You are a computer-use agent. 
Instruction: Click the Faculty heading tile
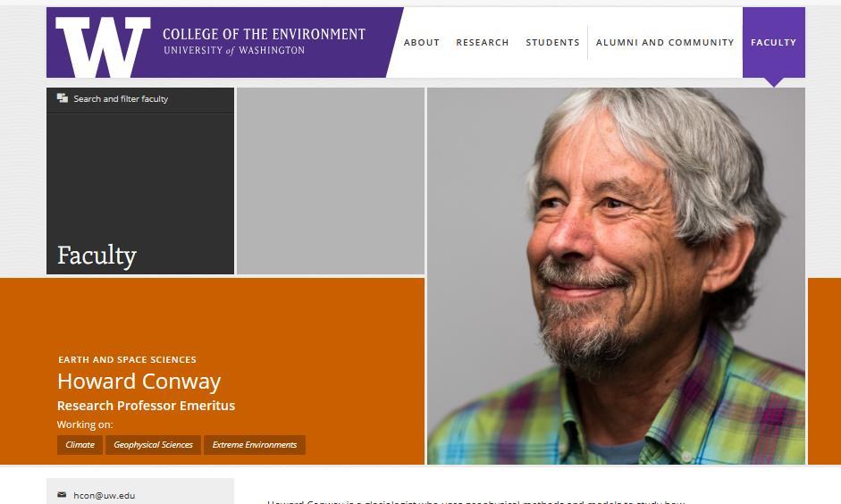pos(97,256)
